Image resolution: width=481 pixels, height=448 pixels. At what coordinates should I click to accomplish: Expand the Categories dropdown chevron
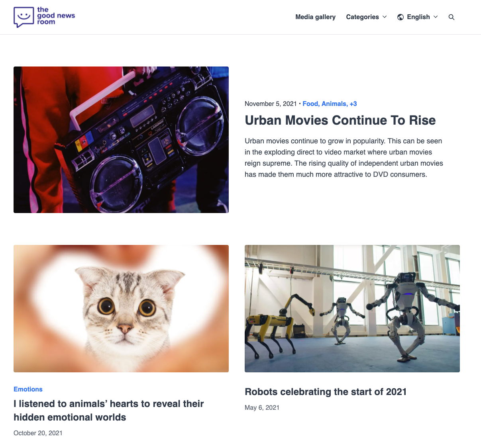pos(385,17)
